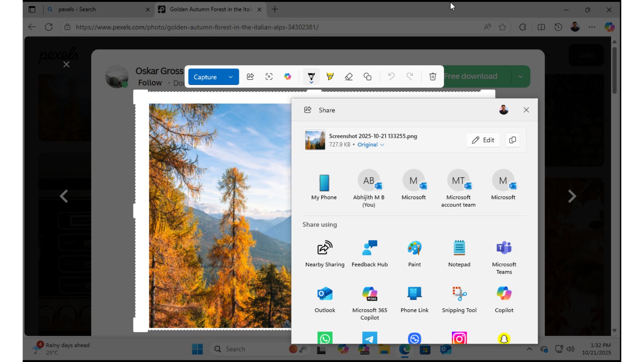Image resolution: width=644 pixels, height=362 pixels.
Task: Select the ballpoint pen tool
Action: click(311, 76)
